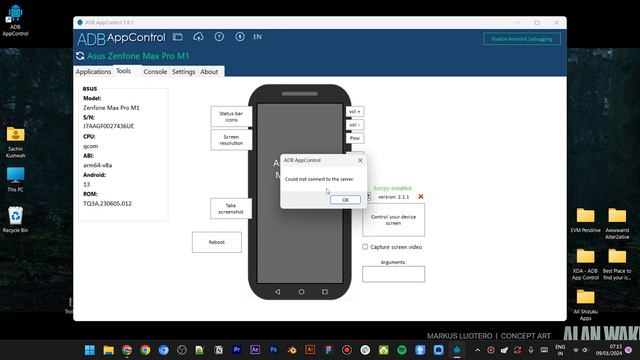The height and width of the screenshot is (360, 640).
Task: Open the Awwward Alter2ative desktop folder
Action: point(617,224)
